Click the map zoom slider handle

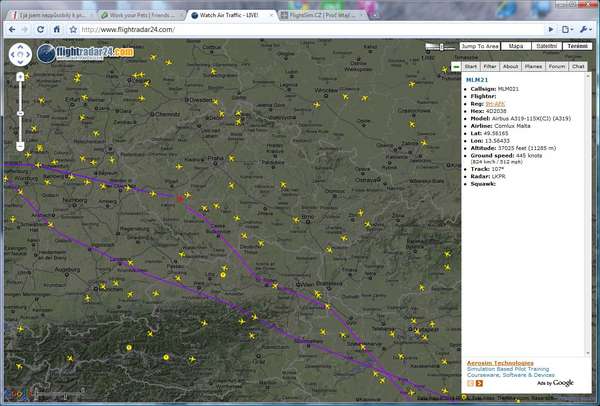20,114
